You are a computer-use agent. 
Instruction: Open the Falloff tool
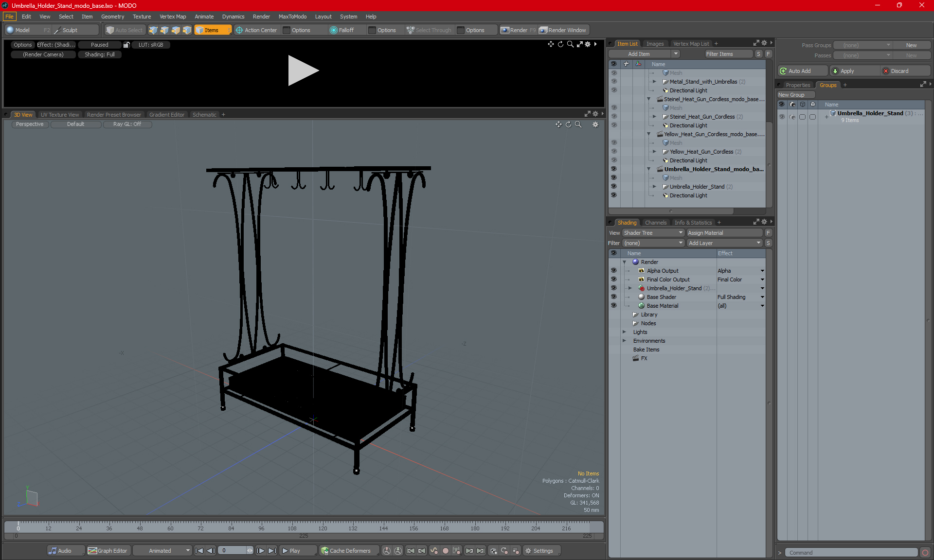[342, 30]
